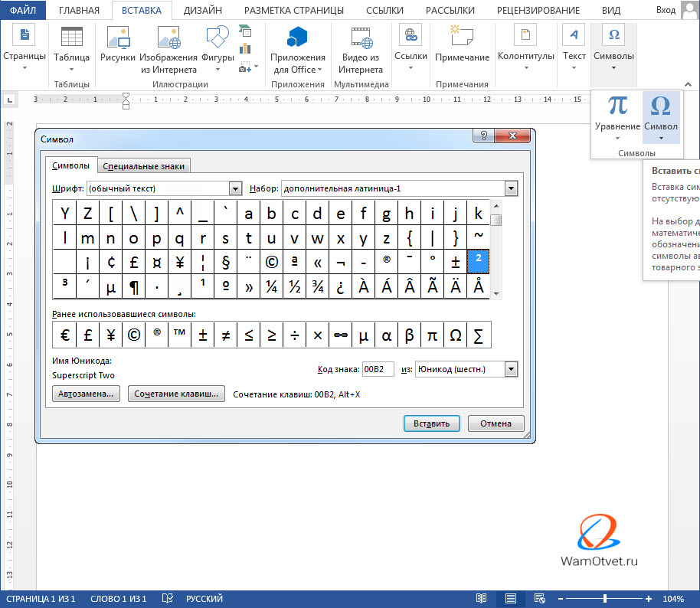Open Приложения для Office icon
The image size is (700, 608).
pyautogui.click(x=297, y=37)
